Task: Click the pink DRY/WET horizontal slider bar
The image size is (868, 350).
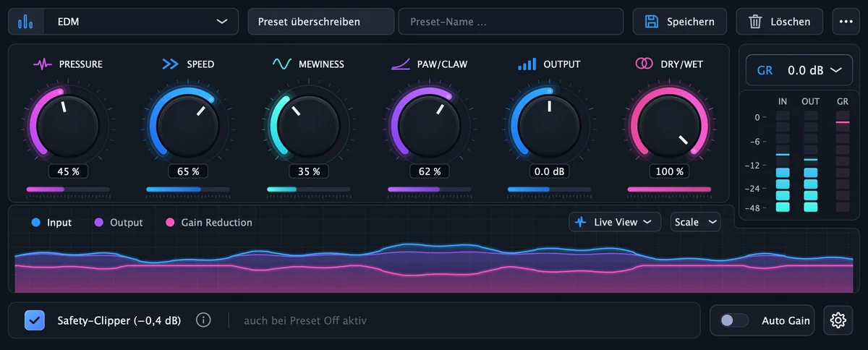Action: click(670, 189)
